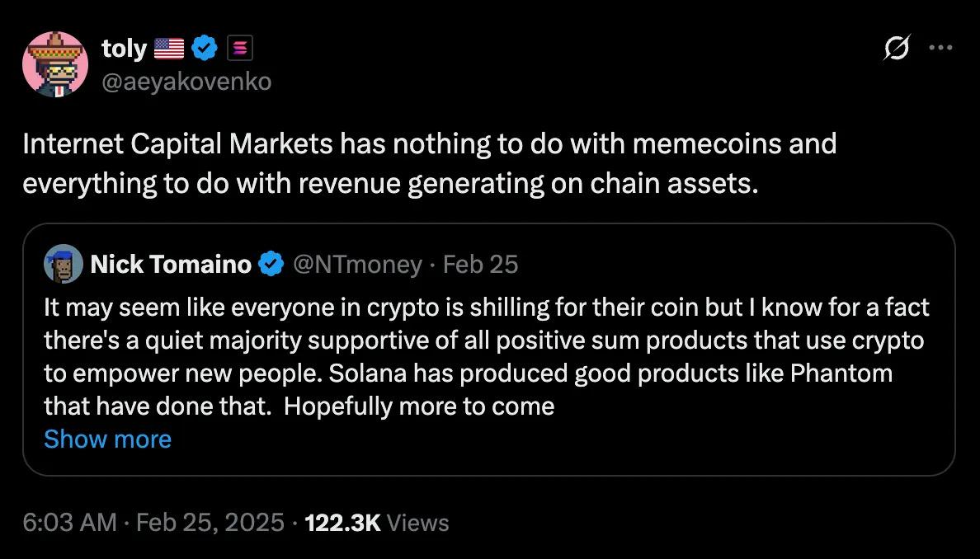Click main tweet text about Internet Capital Markets
This screenshot has height=559, width=980.
429,163
